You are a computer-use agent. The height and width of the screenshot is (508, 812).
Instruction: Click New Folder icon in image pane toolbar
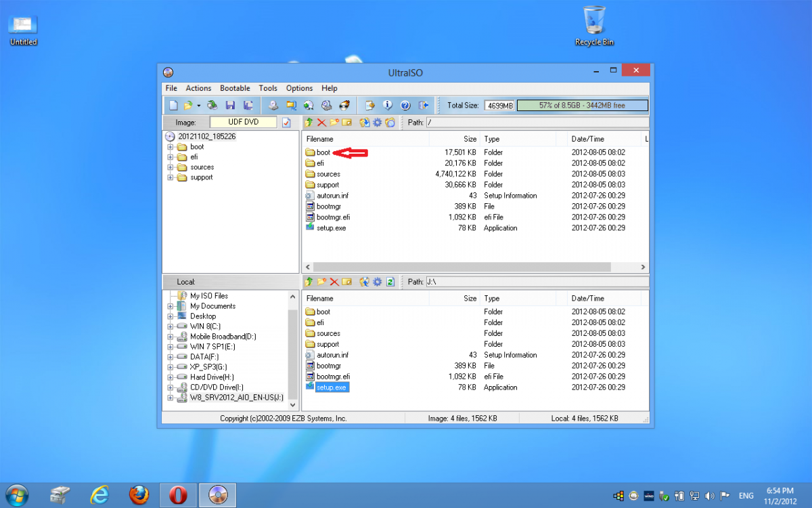tap(334, 123)
